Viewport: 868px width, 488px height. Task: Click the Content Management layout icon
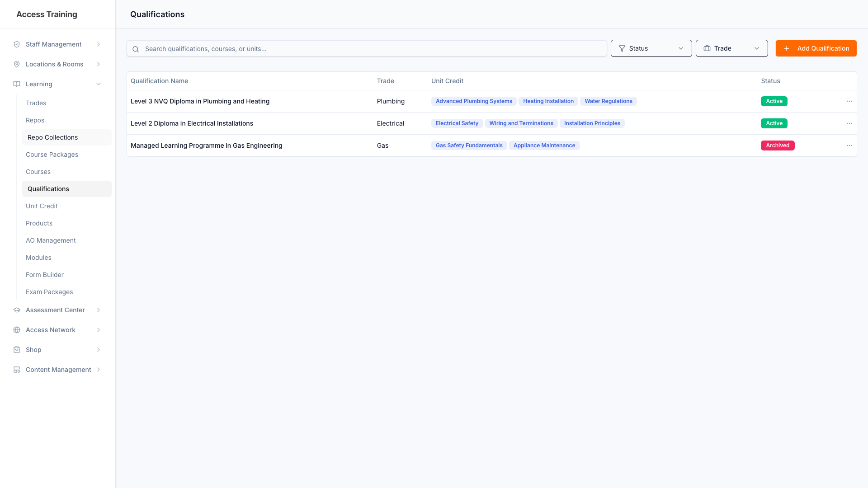point(17,370)
